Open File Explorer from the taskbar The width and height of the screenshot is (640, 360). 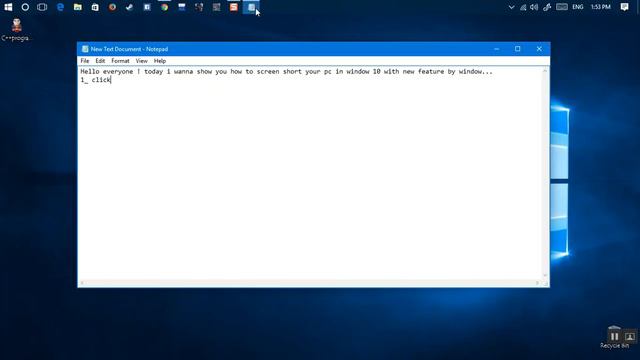[78, 7]
